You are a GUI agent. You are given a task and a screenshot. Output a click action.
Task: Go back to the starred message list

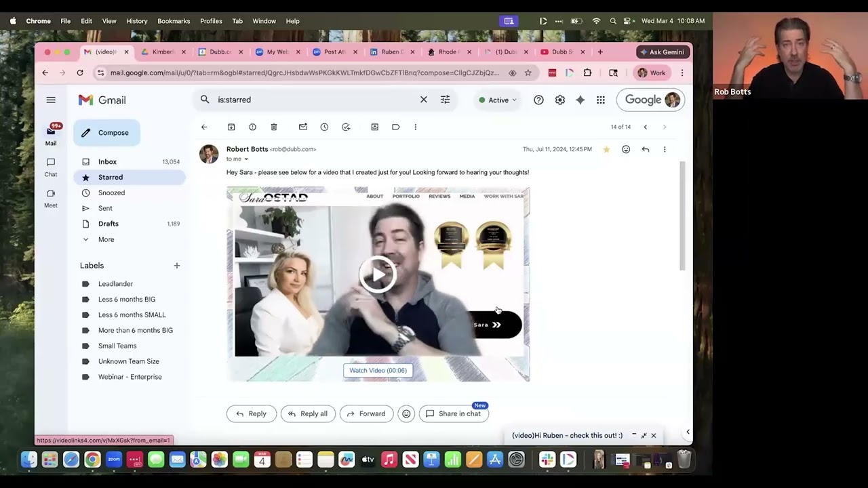[x=204, y=127]
